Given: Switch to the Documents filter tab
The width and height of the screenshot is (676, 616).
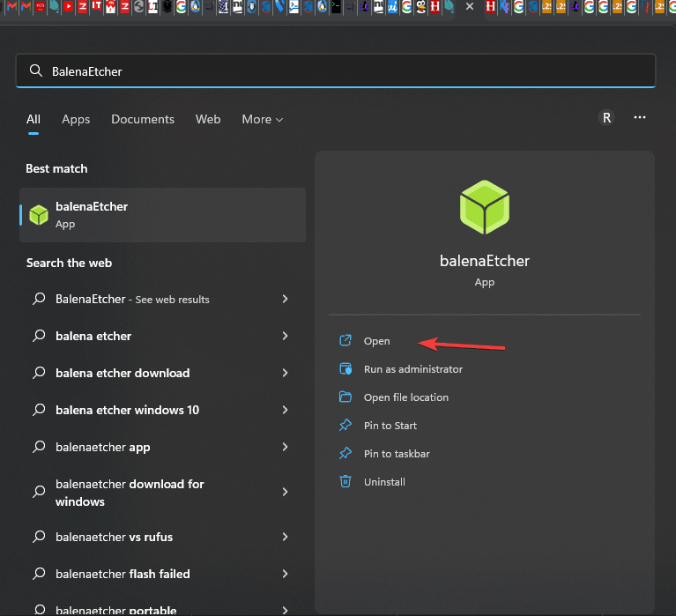Looking at the screenshot, I should (143, 119).
